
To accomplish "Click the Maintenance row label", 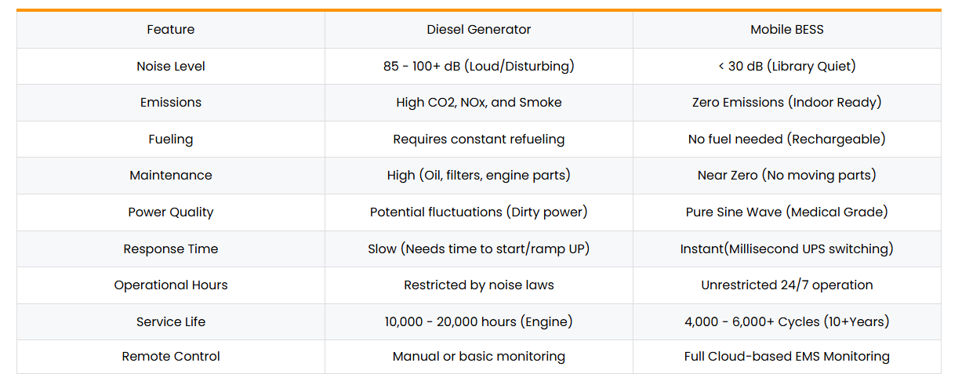I will coord(171,176).
